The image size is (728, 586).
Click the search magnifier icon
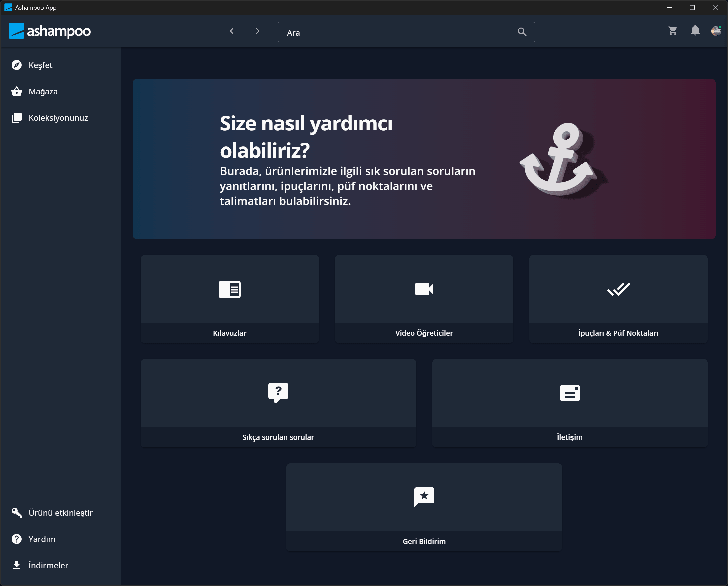point(522,32)
